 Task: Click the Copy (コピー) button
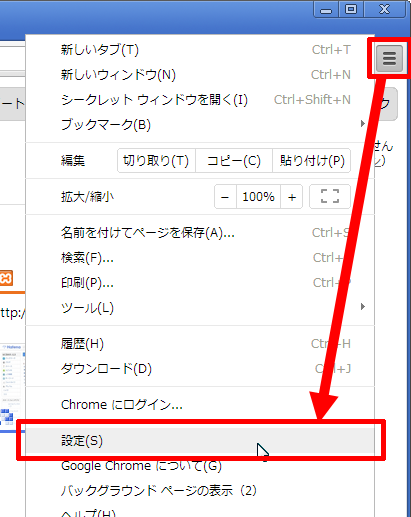coord(234,161)
